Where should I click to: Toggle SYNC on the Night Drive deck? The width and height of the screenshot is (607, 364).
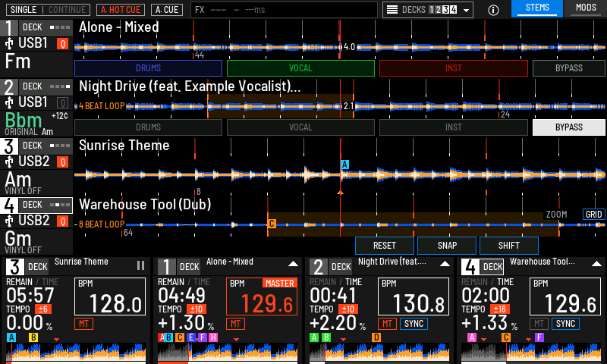point(414,324)
